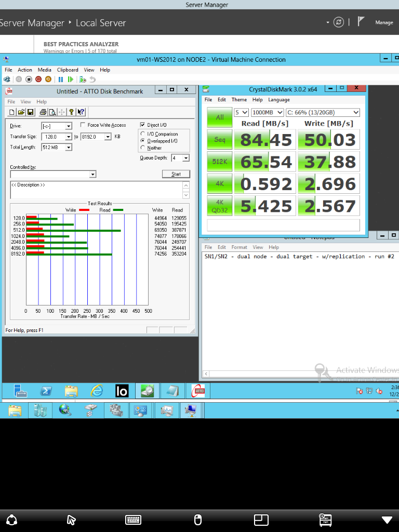399x532 pixels.
Task: Refresh Server Manager with circular arrows icon
Action: coord(338,22)
